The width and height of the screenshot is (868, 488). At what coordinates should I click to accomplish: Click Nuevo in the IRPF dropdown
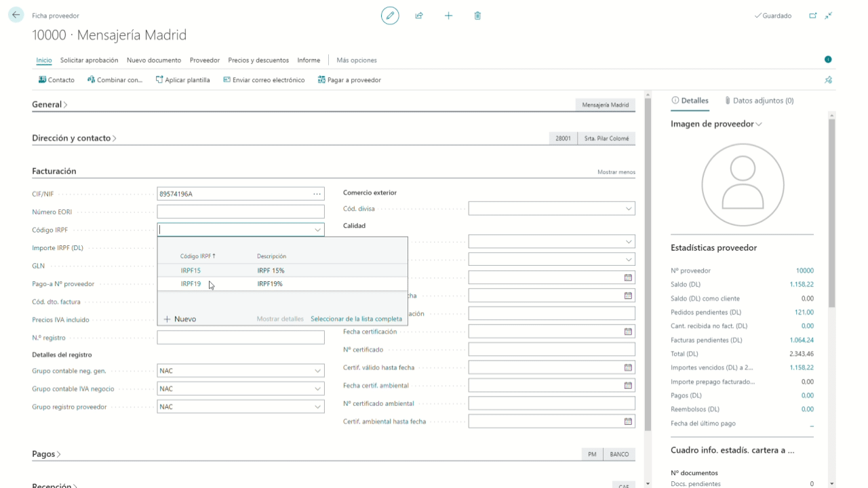pyautogui.click(x=180, y=319)
